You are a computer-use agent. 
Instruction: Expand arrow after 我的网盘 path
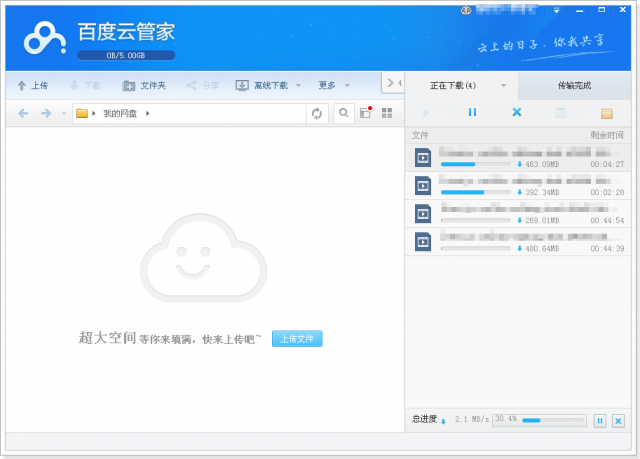[147, 113]
